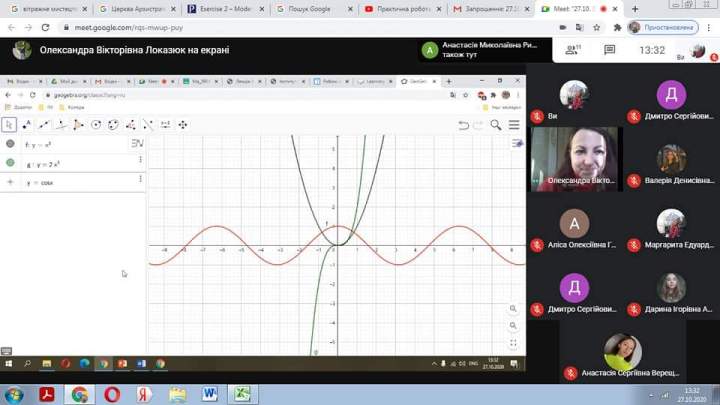This screenshot has height=405, width=720.
Task: Select the GeoGebra Point tool
Action: click(27, 124)
